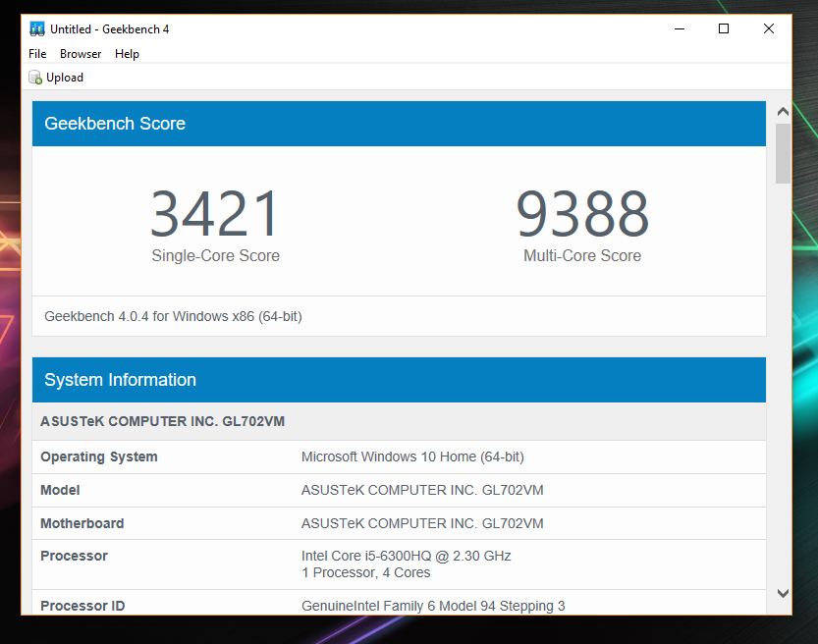Click GenuineIntel Family 6 value

[x=433, y=606]
